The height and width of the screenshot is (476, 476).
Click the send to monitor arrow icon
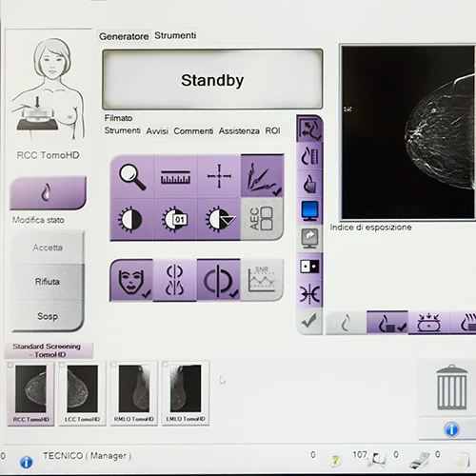pyautogui.click(x=309, y=239)
